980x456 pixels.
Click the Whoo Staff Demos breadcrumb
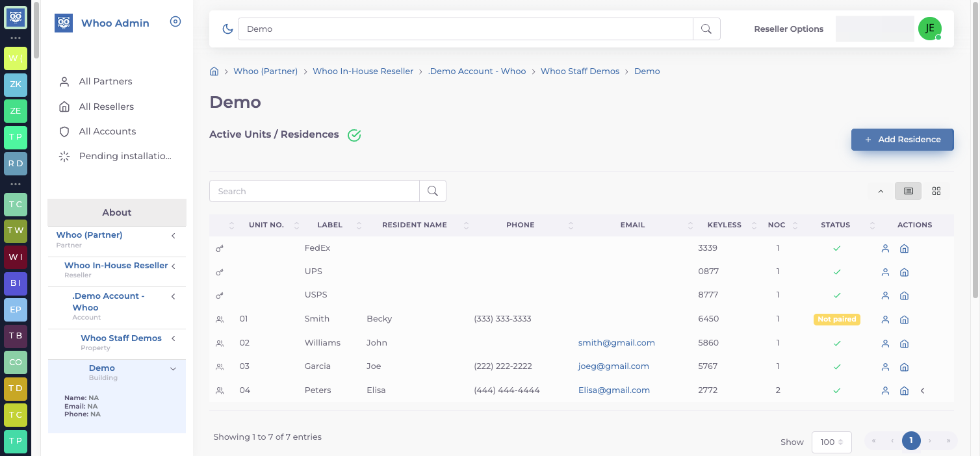coord(580,71)
